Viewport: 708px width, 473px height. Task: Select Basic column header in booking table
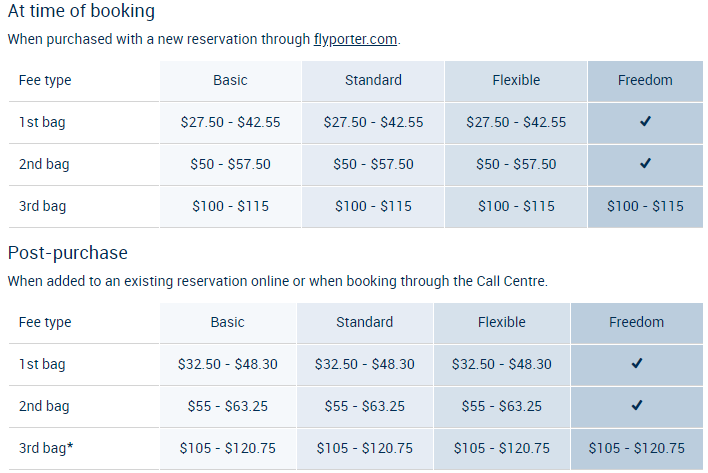tap(230, 80)
